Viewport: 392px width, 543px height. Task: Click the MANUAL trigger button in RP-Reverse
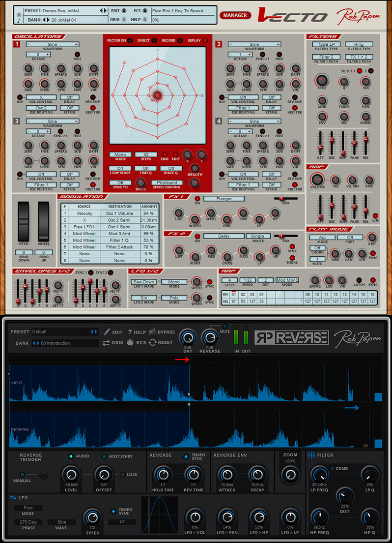pos(44,475)
